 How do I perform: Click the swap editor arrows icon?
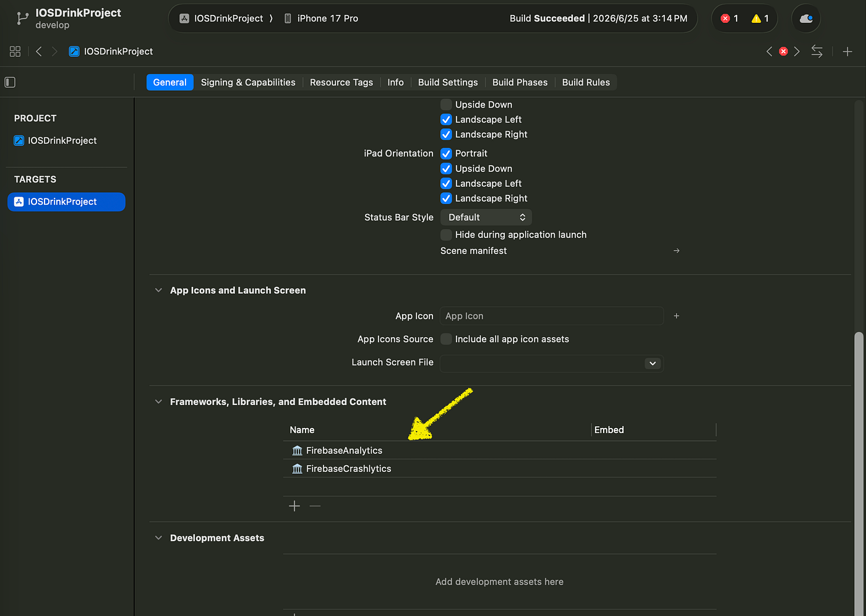817,51
